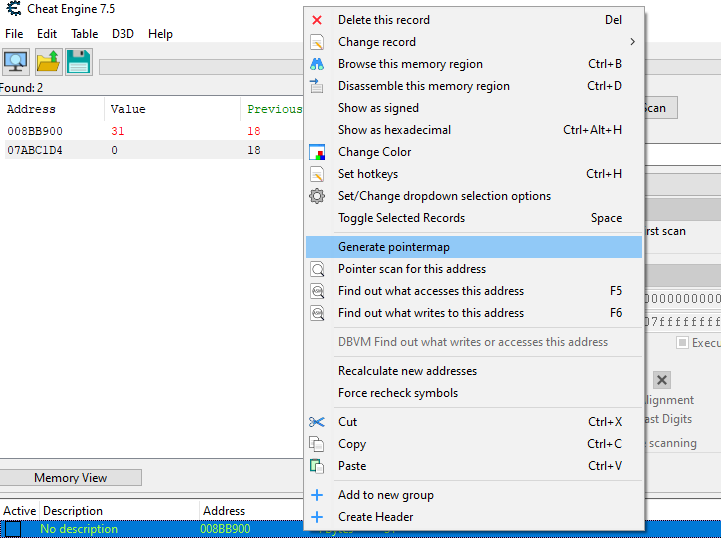The width and height of the screenshot is (721, 538).
Task: Click the save floppy disk icon
Action: tap(79, 62)
